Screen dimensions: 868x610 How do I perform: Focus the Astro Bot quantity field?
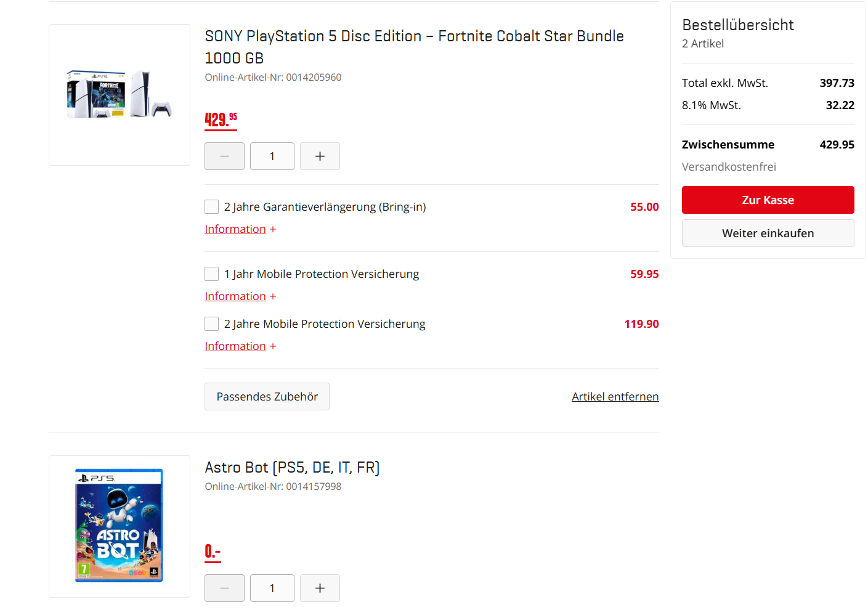272,588
